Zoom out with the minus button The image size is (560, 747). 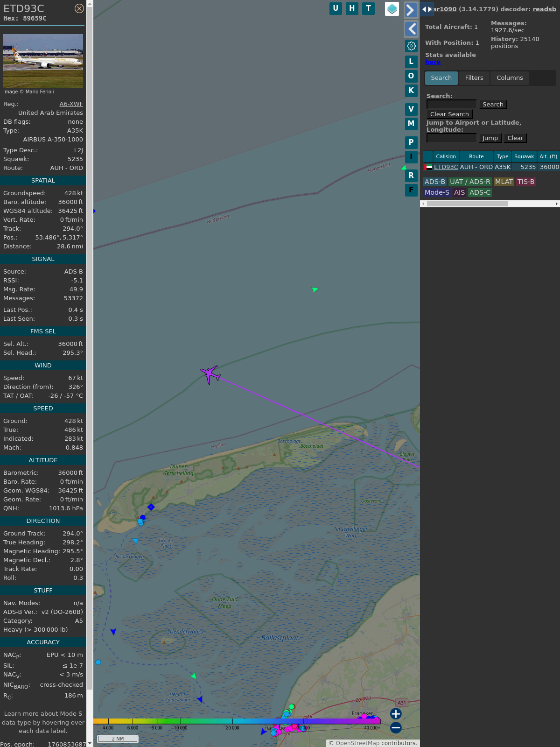pos(396,727)
